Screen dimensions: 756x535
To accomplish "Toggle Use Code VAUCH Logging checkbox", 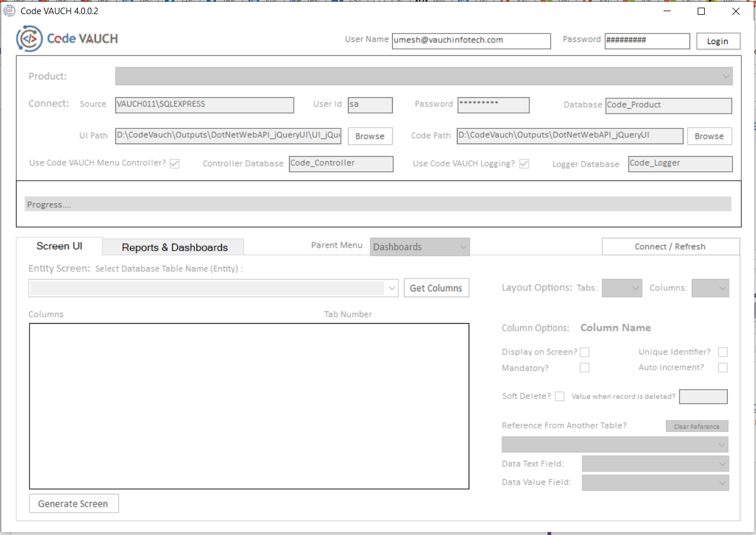I will (x=523, y=164).
